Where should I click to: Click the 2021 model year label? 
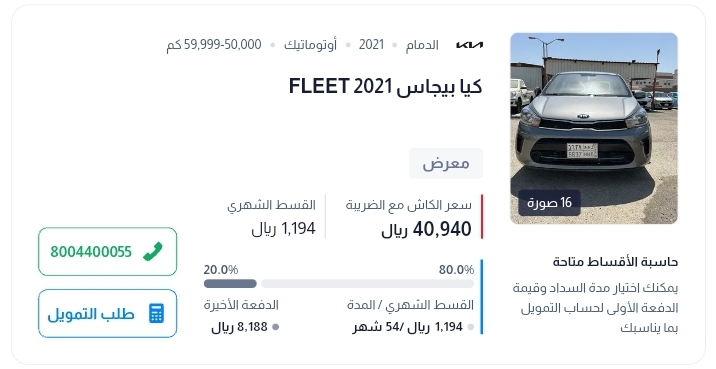pos(371,45)
